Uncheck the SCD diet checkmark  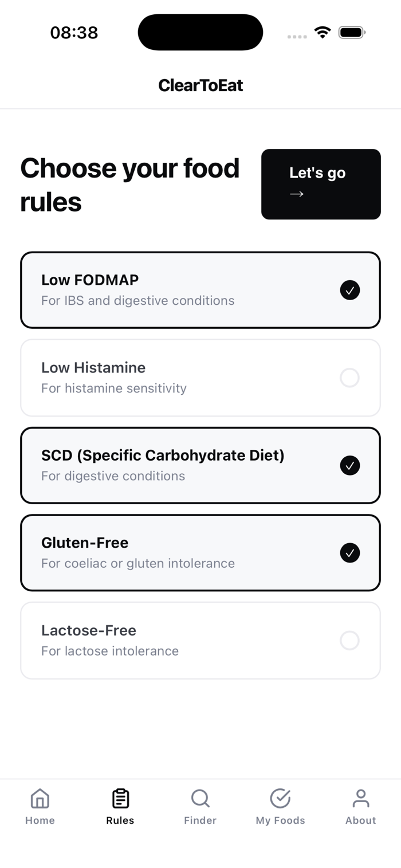tap(349, 465)
